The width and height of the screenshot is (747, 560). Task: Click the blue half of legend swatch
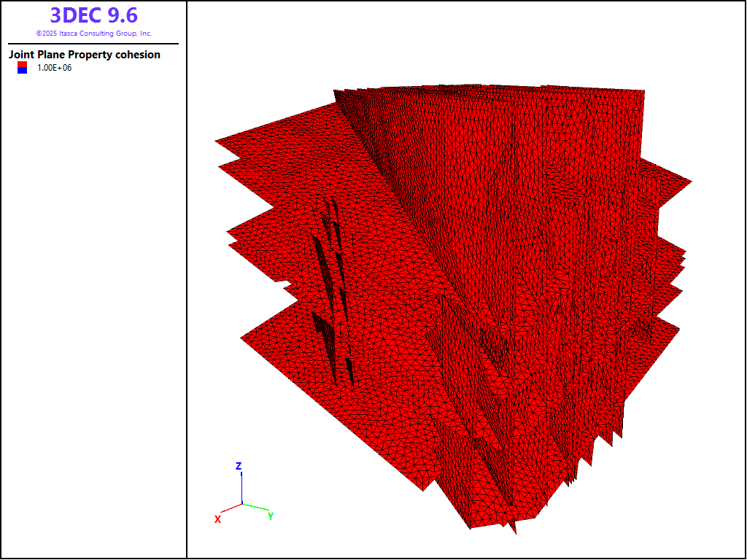(x=22, y=71)
